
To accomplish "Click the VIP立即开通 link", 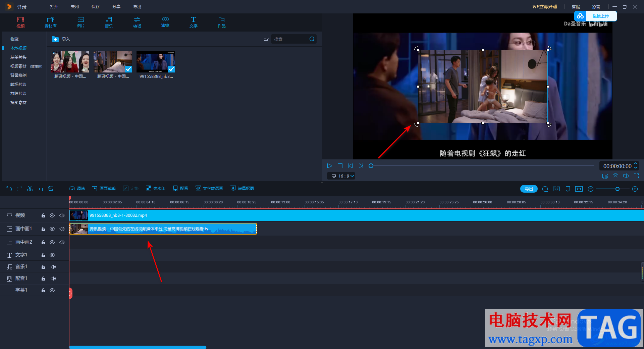I will [545, 7].
